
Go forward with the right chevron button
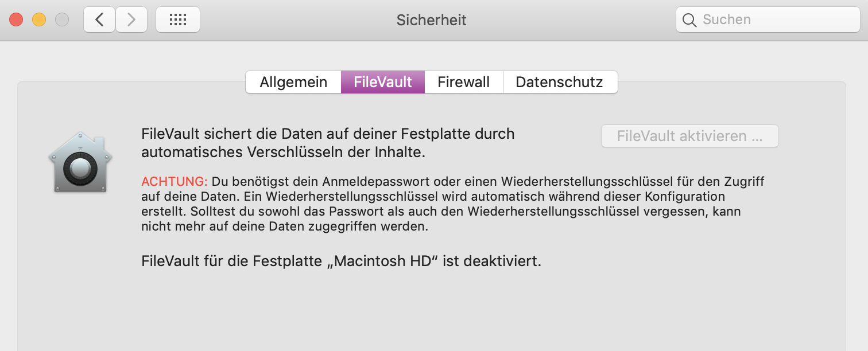click(x=131, y=20)
